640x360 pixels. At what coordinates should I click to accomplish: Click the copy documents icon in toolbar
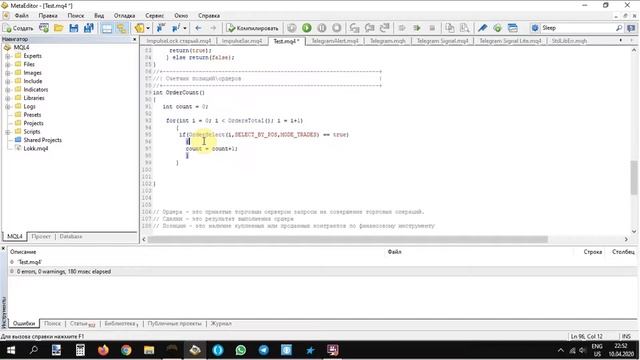tap(450, 28)
